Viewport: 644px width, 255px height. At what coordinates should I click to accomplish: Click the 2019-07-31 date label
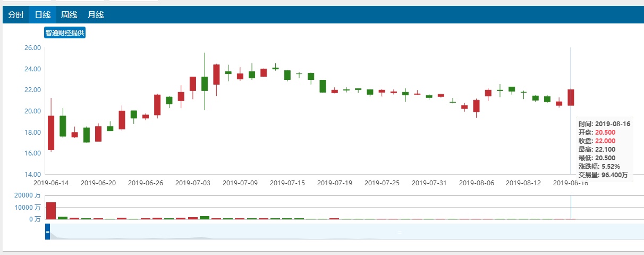429,183
